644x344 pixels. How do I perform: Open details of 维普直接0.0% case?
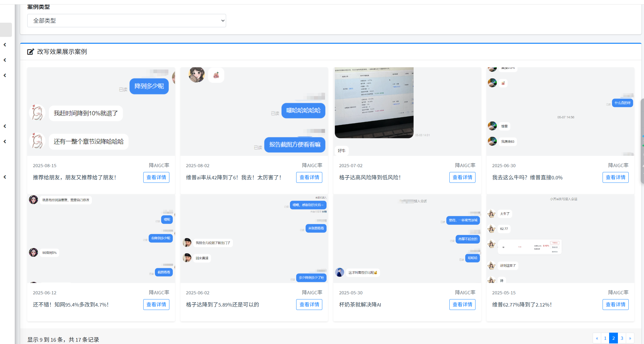[x=615, y=177]
